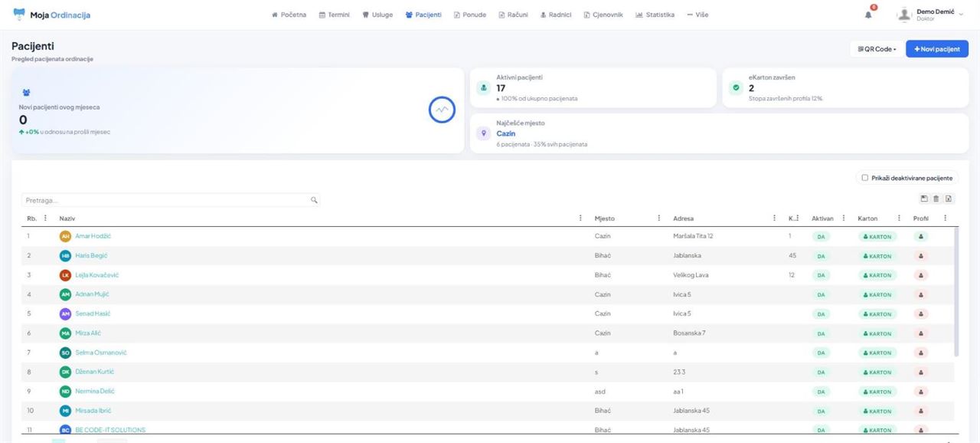Open Rb. column menu dots
Image resolution: width=980 pixels, height=443 pixels.
click(x=45, y=218)
